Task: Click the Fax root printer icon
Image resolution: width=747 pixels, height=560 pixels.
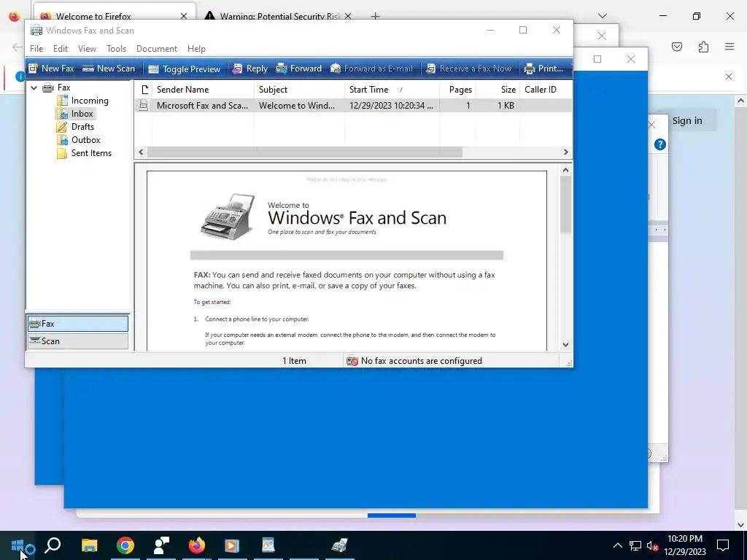Action: 48,87
